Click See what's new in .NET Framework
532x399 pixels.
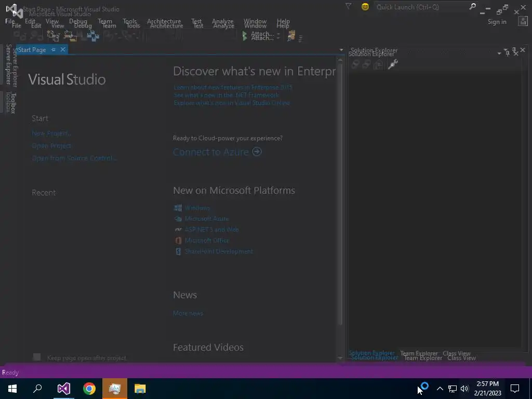tap(227, 95)
